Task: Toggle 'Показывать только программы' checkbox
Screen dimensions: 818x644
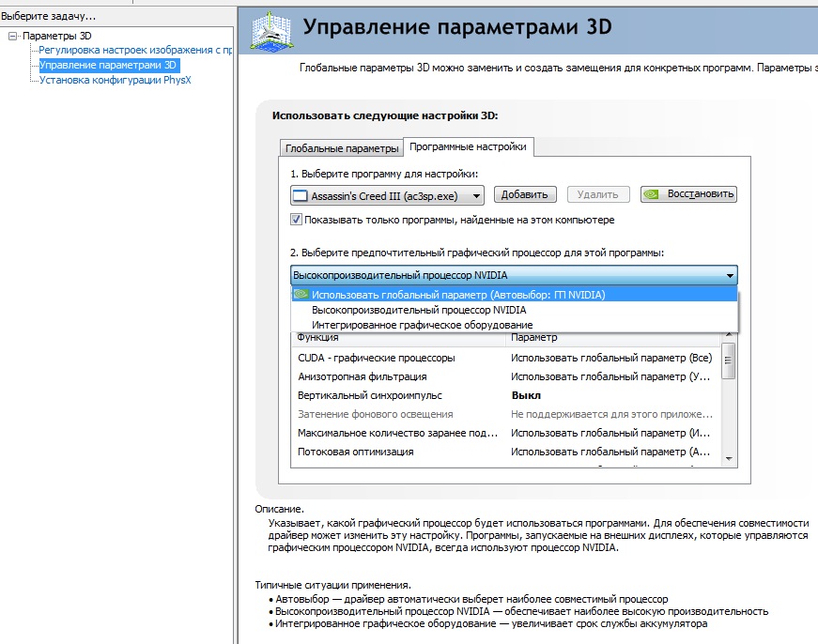Action: pyautogui.click(x=296, y=220)
